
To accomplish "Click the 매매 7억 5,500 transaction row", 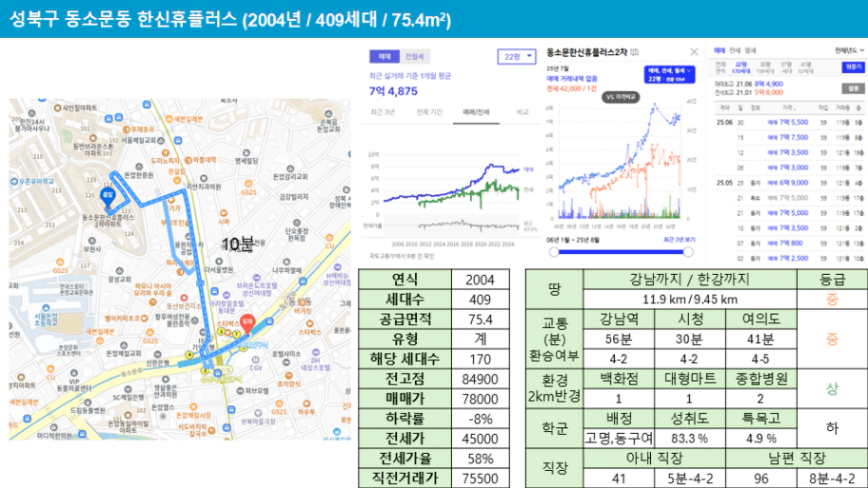I will (789, 123).
